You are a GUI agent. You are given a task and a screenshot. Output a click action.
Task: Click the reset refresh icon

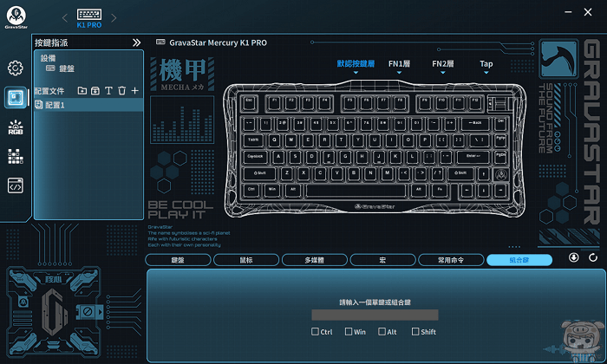coord(593,257)
